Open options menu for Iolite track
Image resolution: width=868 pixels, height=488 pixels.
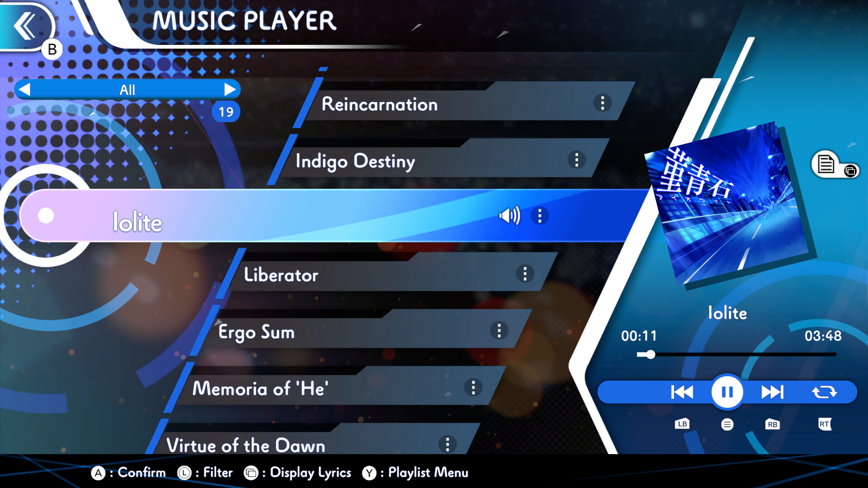(x=540, y=216)
